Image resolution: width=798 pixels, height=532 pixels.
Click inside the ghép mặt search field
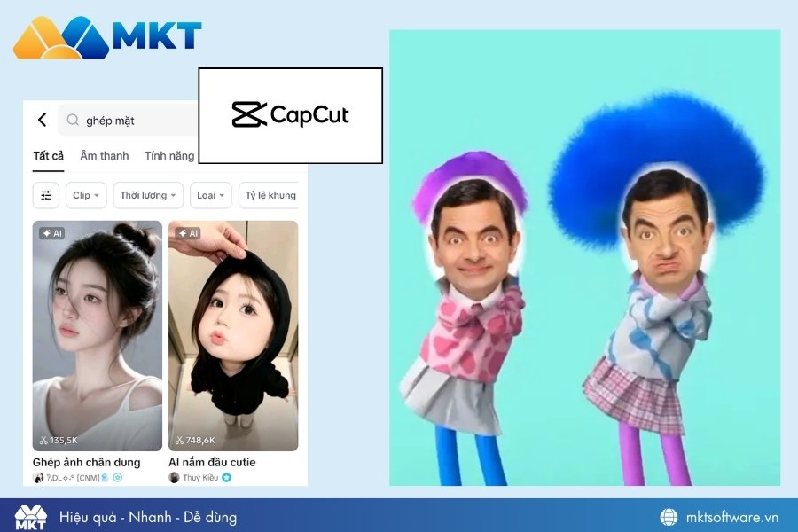[x=111, y=120]
